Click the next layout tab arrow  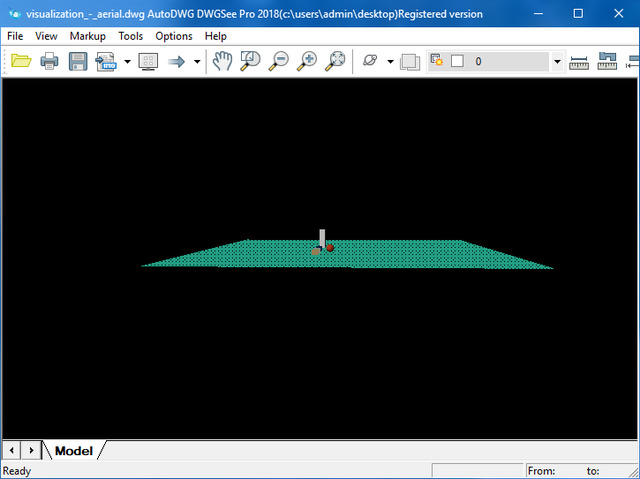31,451
